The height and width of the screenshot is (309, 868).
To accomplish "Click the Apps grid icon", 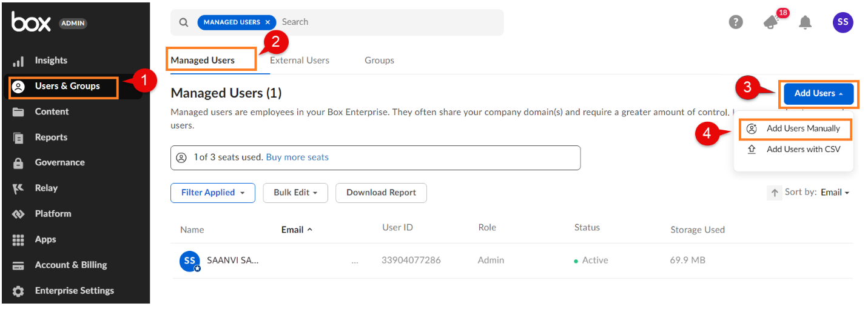I will [18, 240].
